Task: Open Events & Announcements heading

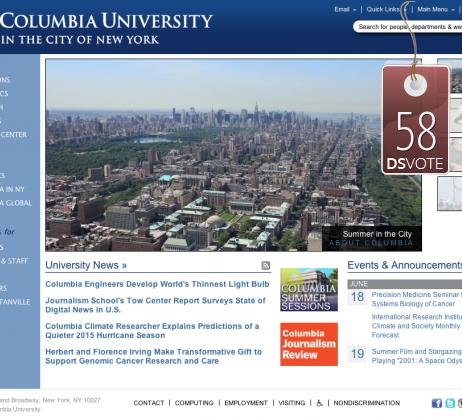Action: 405,265
